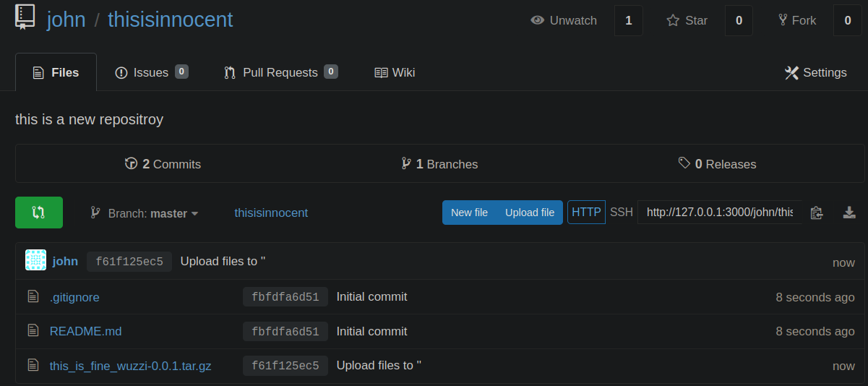Click the file icon beside this_is_fine_wuzzi tarball
868x386 pixels.
[x=33, y=366]
